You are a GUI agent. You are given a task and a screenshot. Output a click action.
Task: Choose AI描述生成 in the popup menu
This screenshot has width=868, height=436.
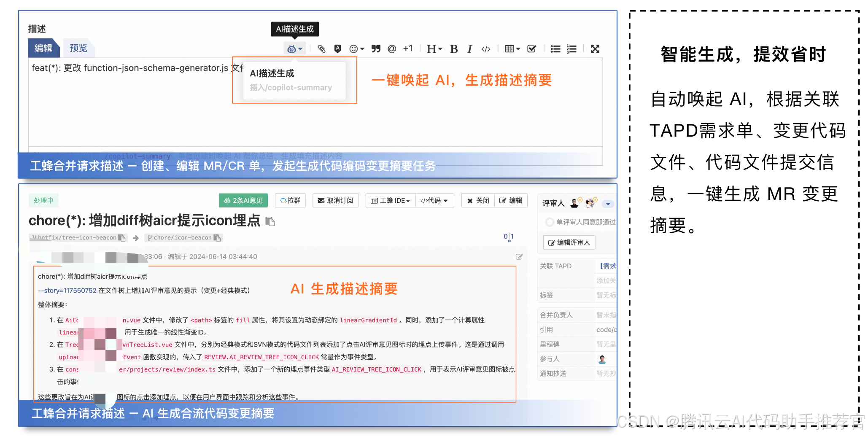[x=294, y=80]
